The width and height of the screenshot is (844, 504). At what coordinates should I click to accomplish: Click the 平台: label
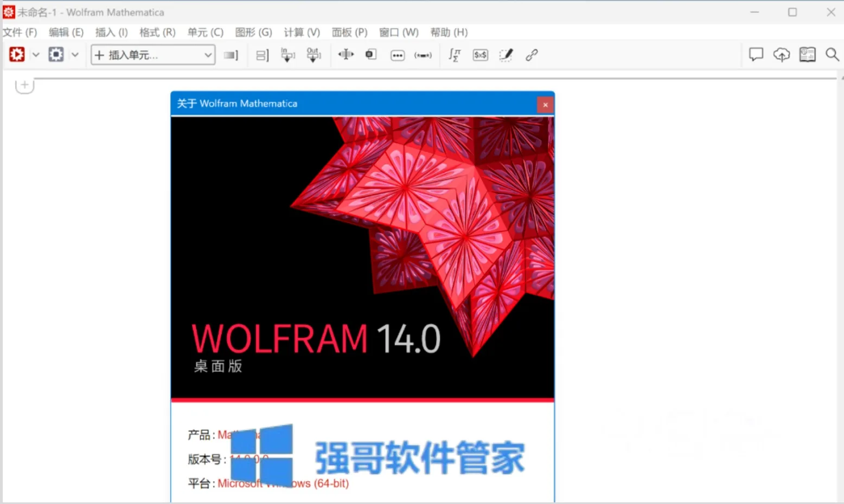tap(201, 483)
